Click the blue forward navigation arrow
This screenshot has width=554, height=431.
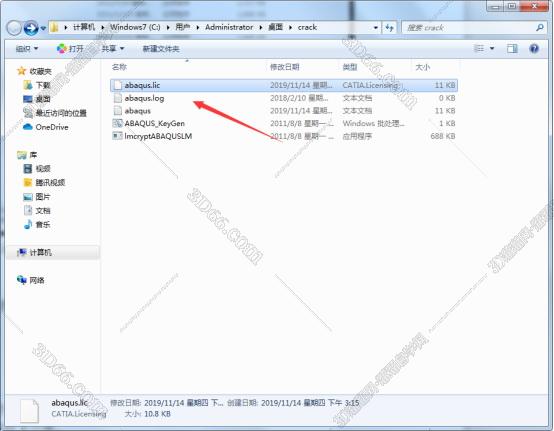click(x=31, y=28)
